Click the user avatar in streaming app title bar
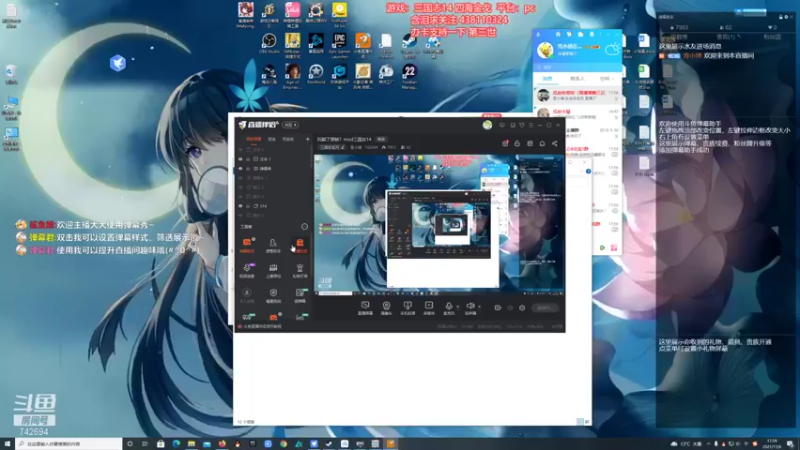800x450 pixels. 487,125
